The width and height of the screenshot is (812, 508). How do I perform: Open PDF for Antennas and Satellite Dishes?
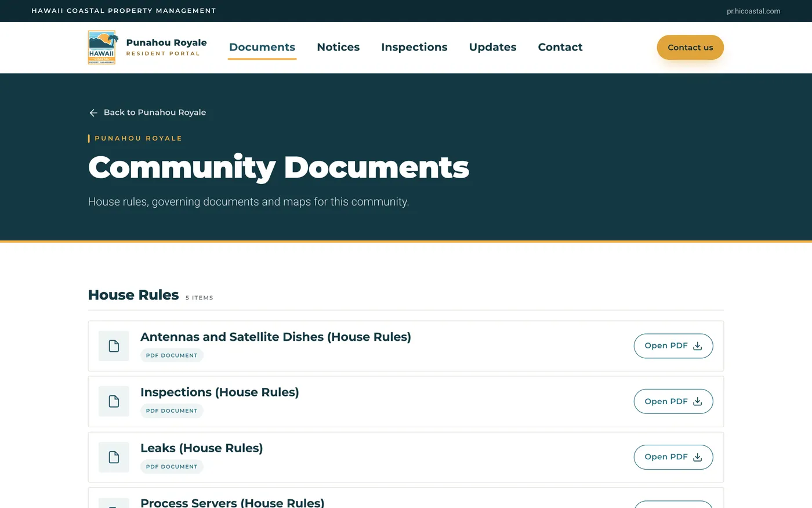(x=673, y=346)
